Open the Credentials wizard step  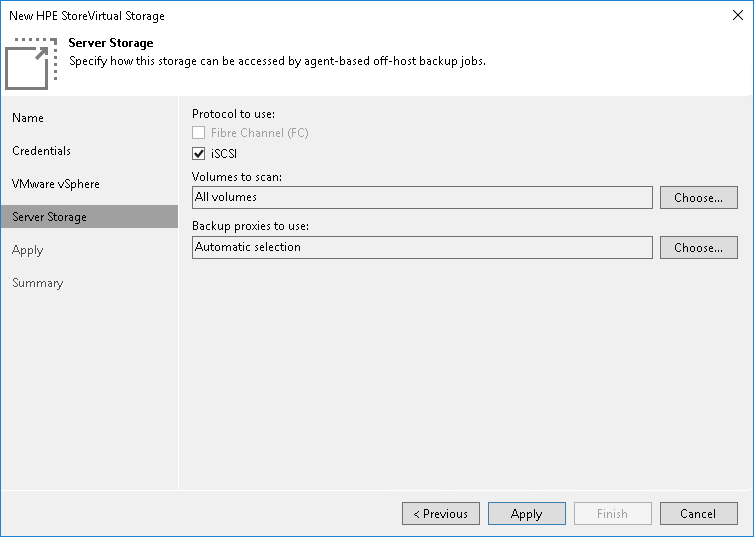41,151
